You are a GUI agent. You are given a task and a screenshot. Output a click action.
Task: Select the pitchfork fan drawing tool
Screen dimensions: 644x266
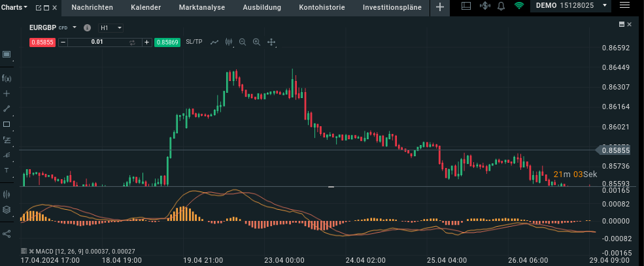click(7, 155)
